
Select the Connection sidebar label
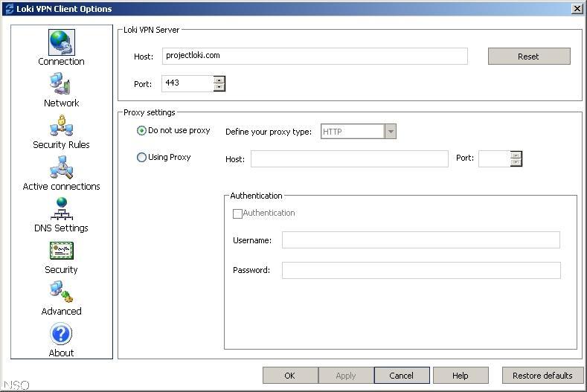62,62
